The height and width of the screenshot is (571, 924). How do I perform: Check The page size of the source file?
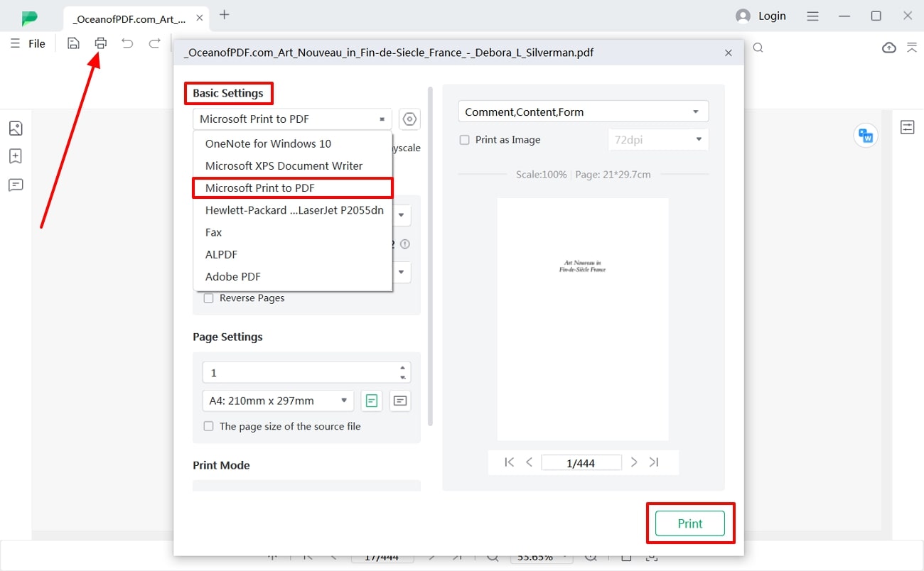(x=208, y=426)
